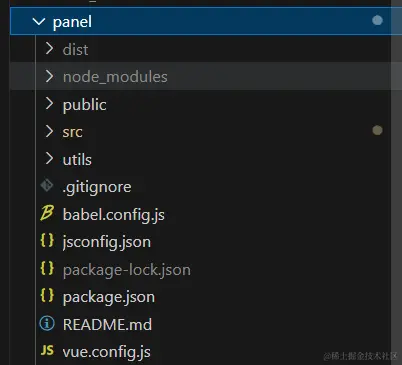
Task: Click the JS icon beside vue.config.js
Action: point(47,350)
